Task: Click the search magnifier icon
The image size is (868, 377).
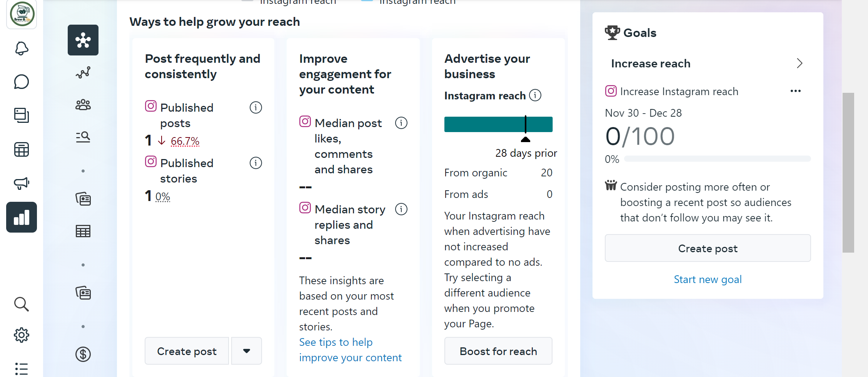Action: click(22, 304)
